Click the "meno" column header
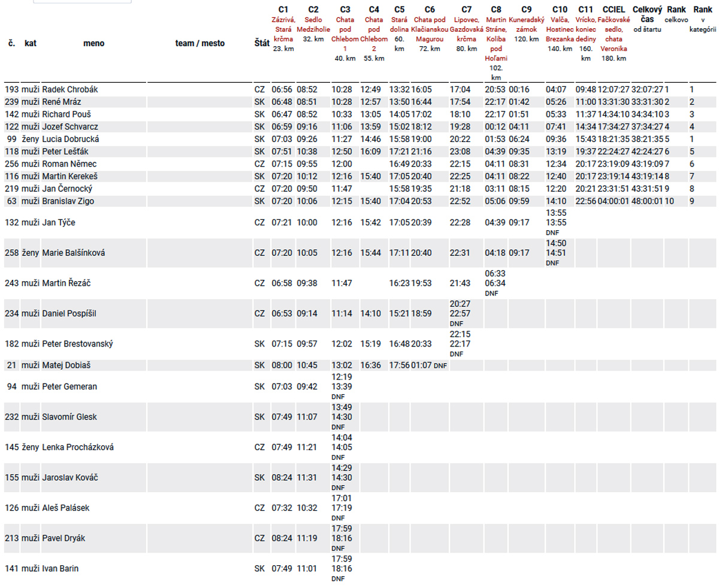The image size is (719, 588). (x=93, y=43)
